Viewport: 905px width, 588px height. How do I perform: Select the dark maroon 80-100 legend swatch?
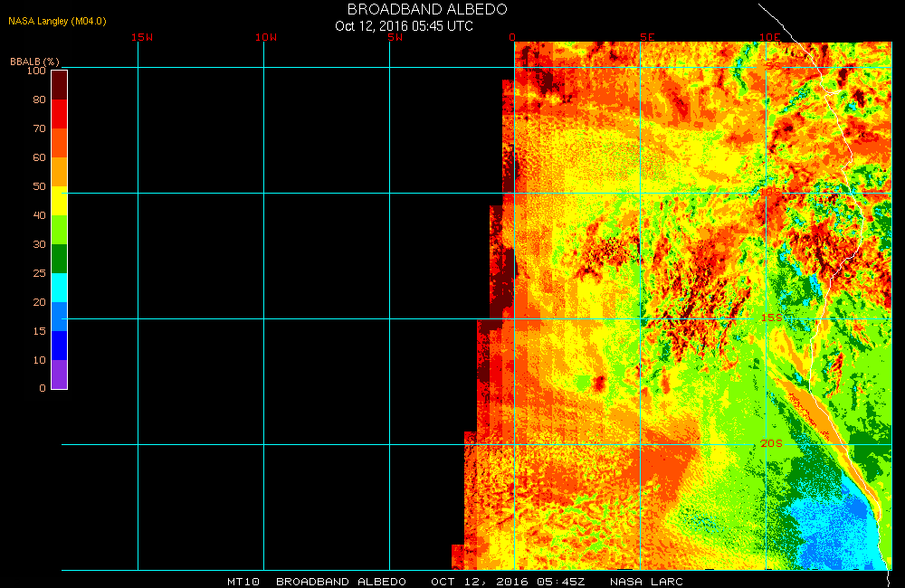(x=60, y=85)
